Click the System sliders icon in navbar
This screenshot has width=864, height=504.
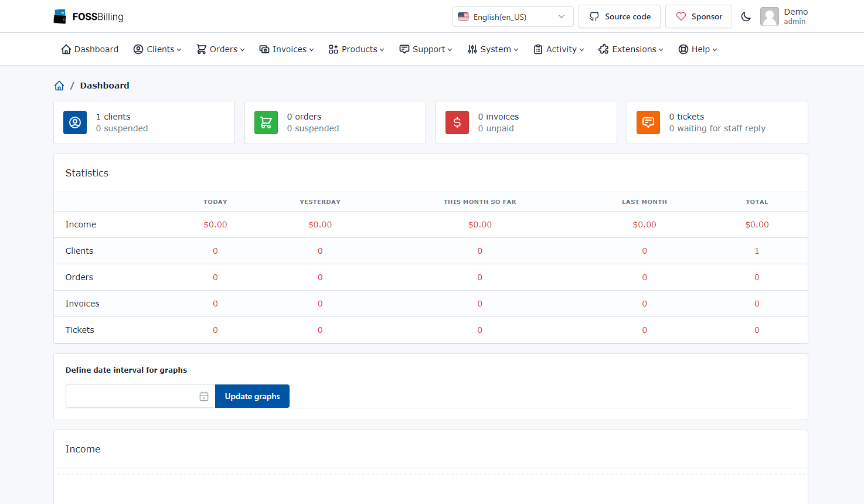pyautogui.click(x=472, y=49)
